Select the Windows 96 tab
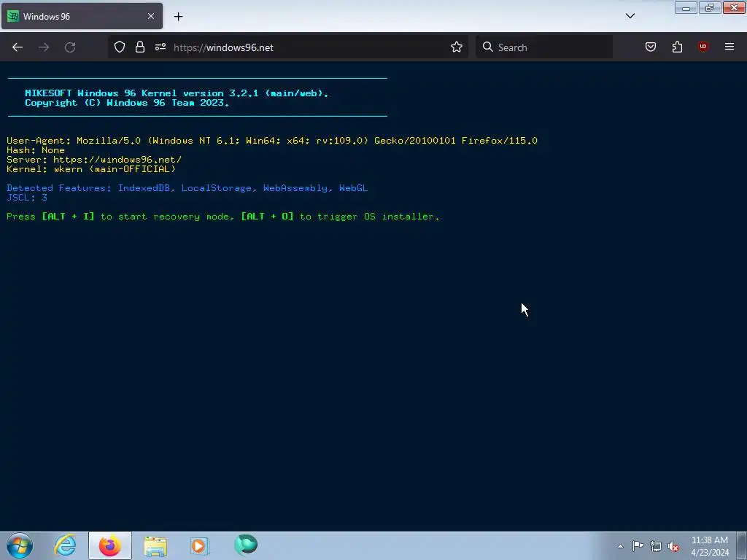The height and width of the screenshot is (560, 747). (x=82, y=16)
